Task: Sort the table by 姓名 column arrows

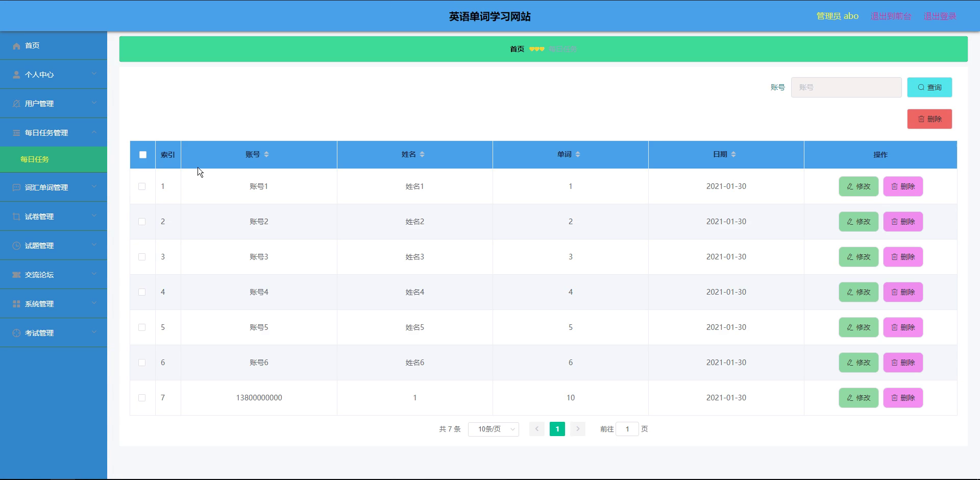Action: coord(422,155)
